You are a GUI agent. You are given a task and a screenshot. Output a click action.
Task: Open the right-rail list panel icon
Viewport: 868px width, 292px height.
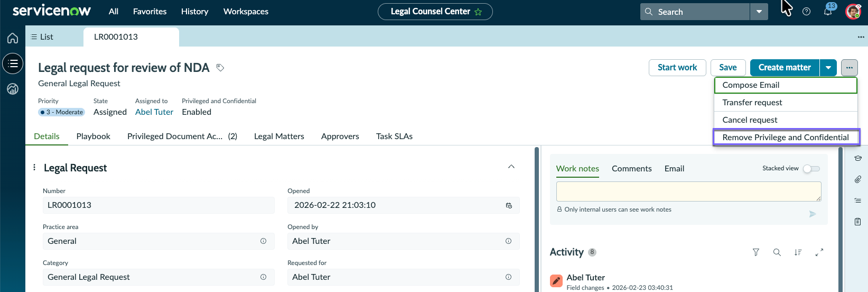(858, 200)
